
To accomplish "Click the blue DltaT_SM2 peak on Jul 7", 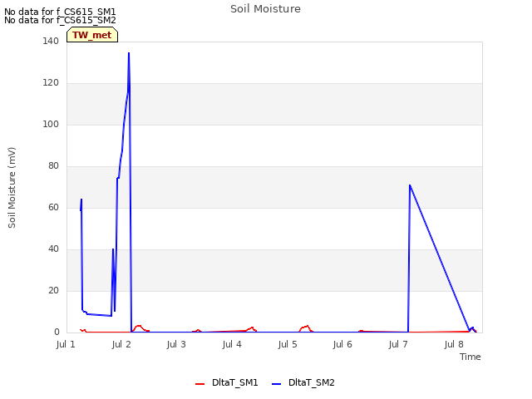I will pyautogui.click(x=410, y=185).
